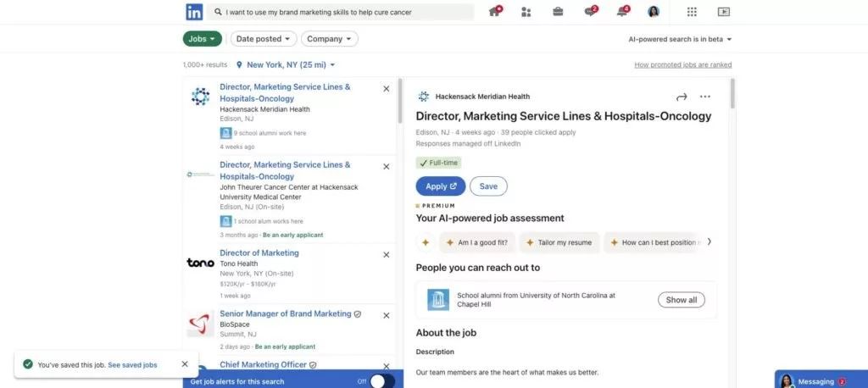Open the Jobs filter dropdown
Image resolution: width=868 pixels, height=388 pixels.
[x=202, y=39]
